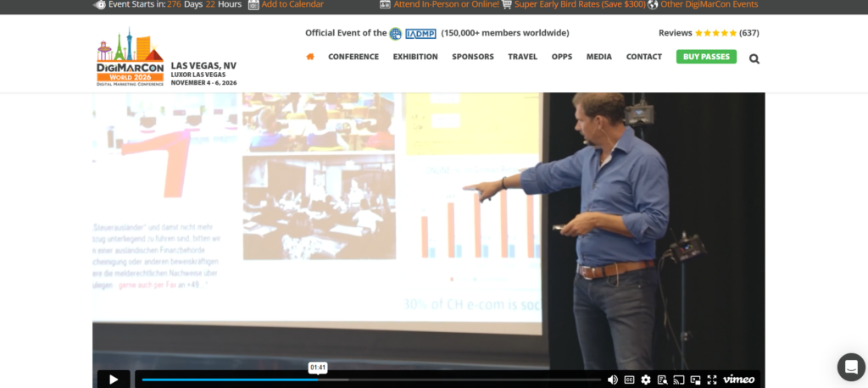The width and height of the screenshot is (868, 388).
Task: Click the video progress bar
Action: pos(371,380)
